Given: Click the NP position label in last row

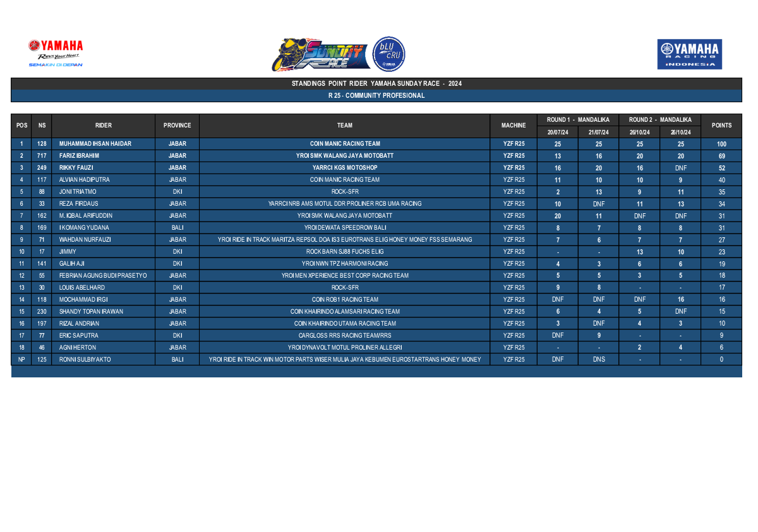Looking at the screenshot, I should (21, 360).
